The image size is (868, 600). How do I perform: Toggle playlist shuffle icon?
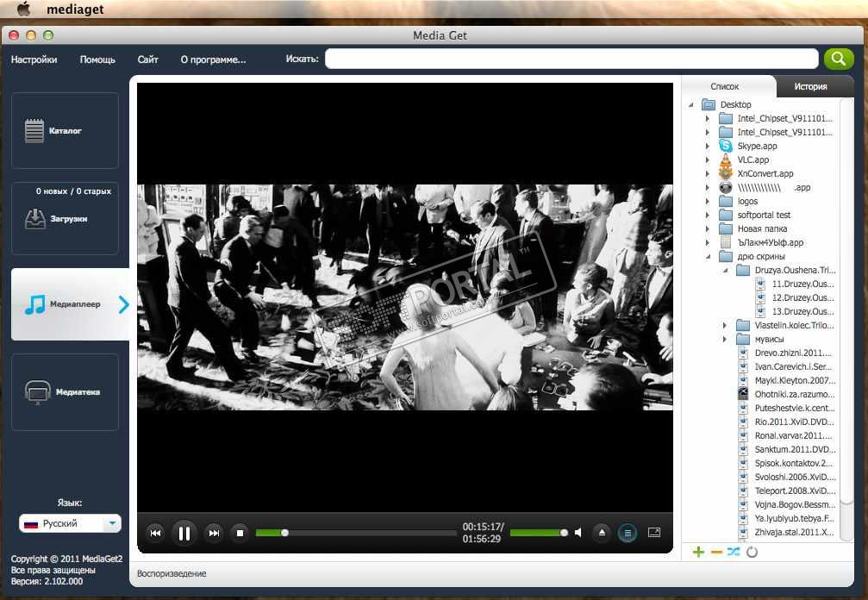tap(734, 552)
